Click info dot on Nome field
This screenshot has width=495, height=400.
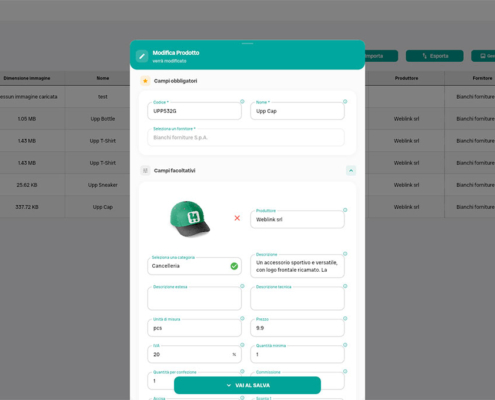(345, 101)
